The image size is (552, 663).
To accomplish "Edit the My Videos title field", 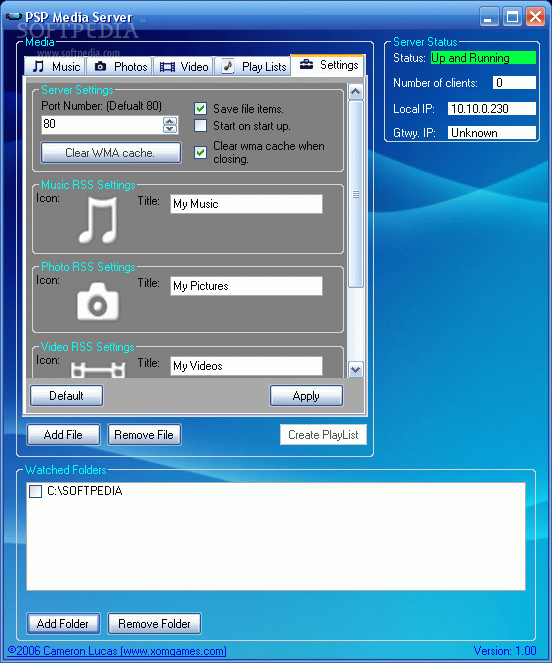I will (x=246, y=366).
